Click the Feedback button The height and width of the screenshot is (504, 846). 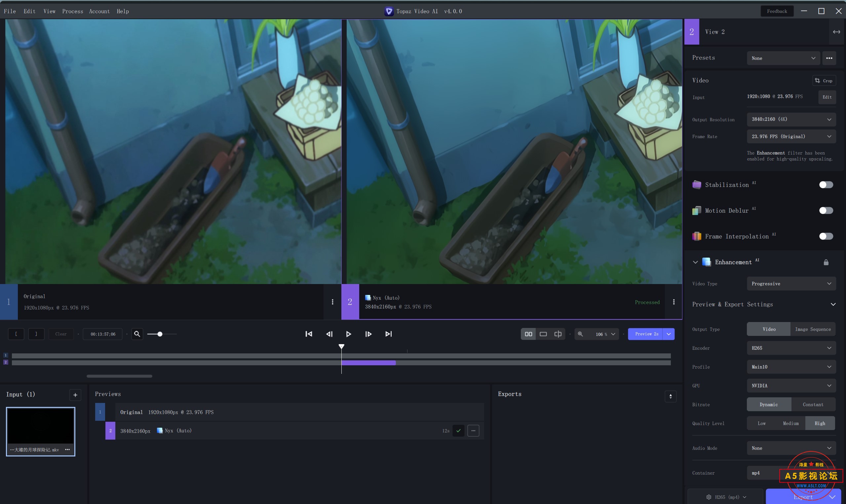click(777, 11)
